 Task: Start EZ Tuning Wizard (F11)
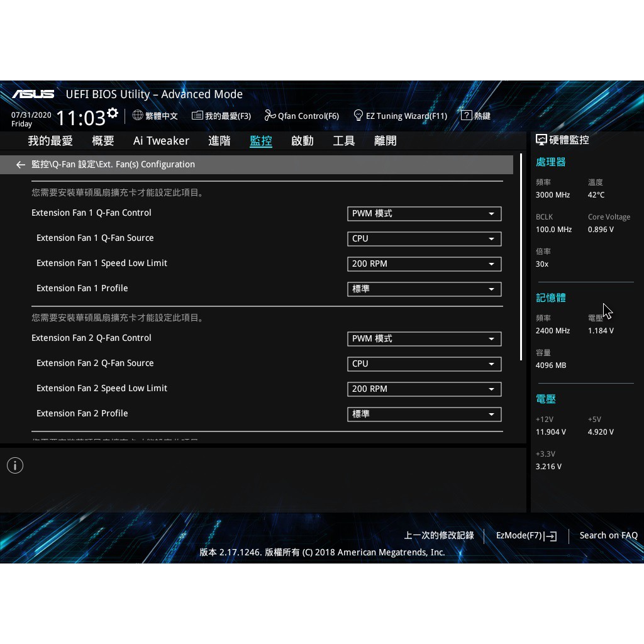(400, 116)
